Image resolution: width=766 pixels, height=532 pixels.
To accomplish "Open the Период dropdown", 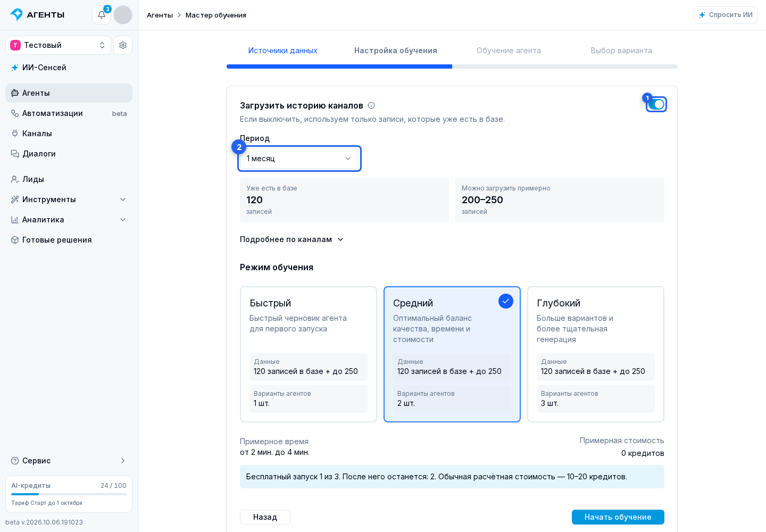I will click(x=299, y=159).
